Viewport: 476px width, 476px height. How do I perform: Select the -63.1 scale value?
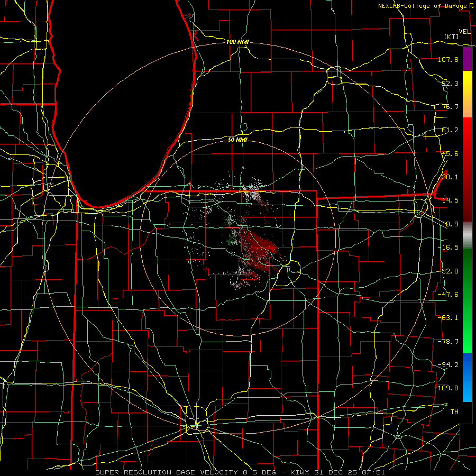tap(448, 318)
